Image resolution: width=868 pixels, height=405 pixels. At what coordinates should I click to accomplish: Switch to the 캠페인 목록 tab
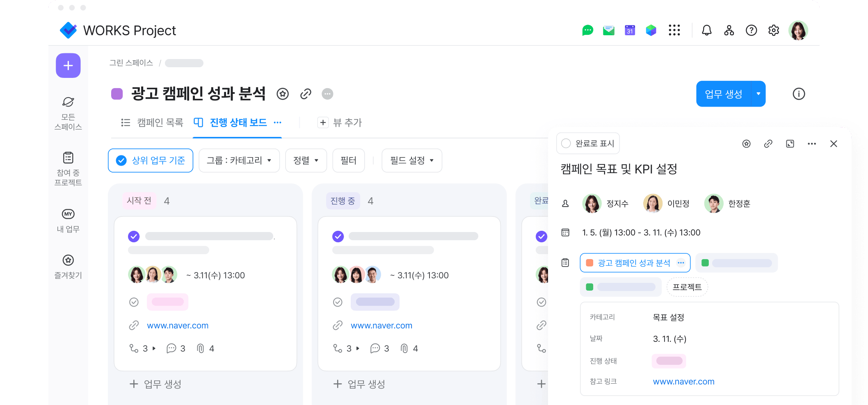click(153, 123)
